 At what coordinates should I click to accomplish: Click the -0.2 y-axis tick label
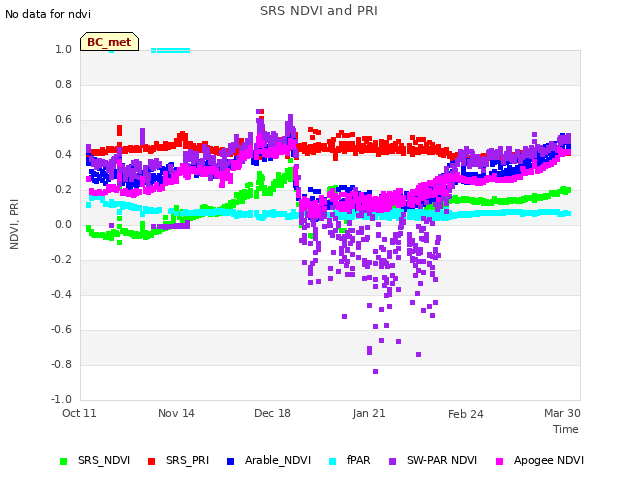tap(61, 260)
